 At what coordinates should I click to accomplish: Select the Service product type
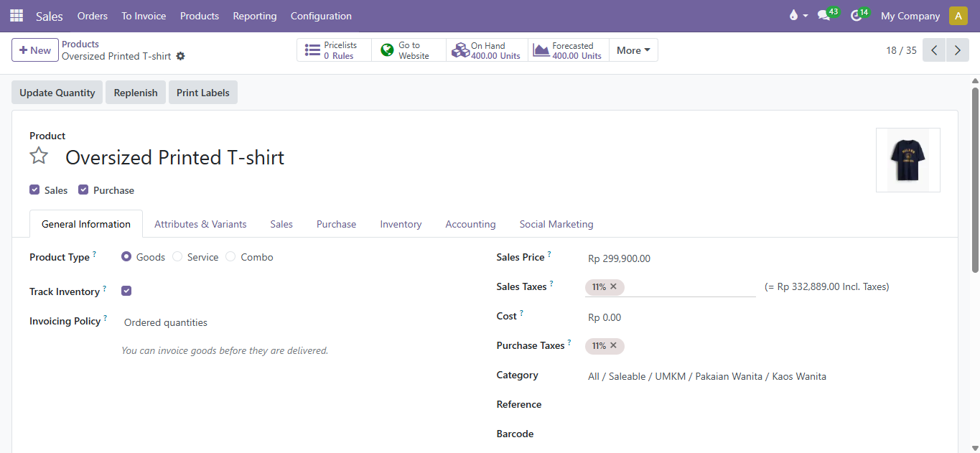177,256
